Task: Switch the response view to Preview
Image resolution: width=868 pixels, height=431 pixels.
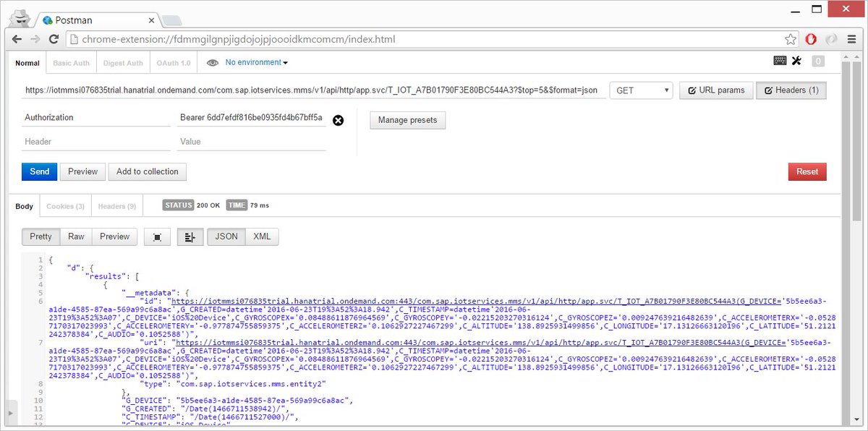Action: pos(114,236)
